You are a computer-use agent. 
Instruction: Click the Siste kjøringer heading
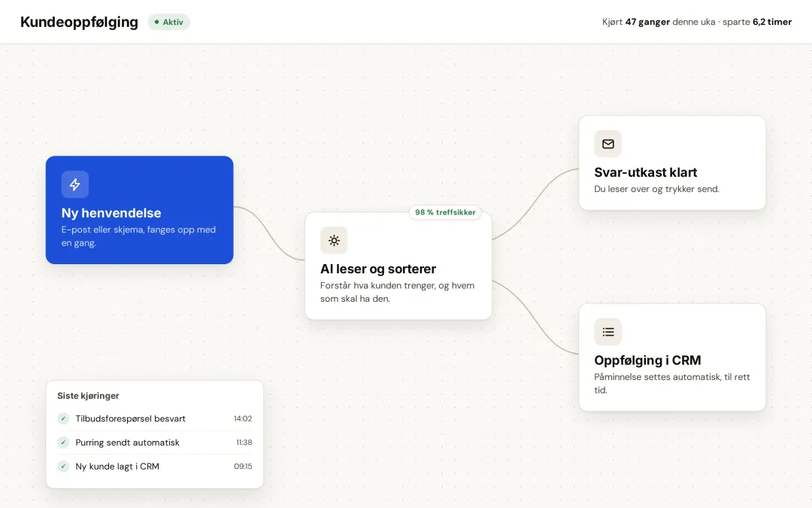[x=88, y=396]
